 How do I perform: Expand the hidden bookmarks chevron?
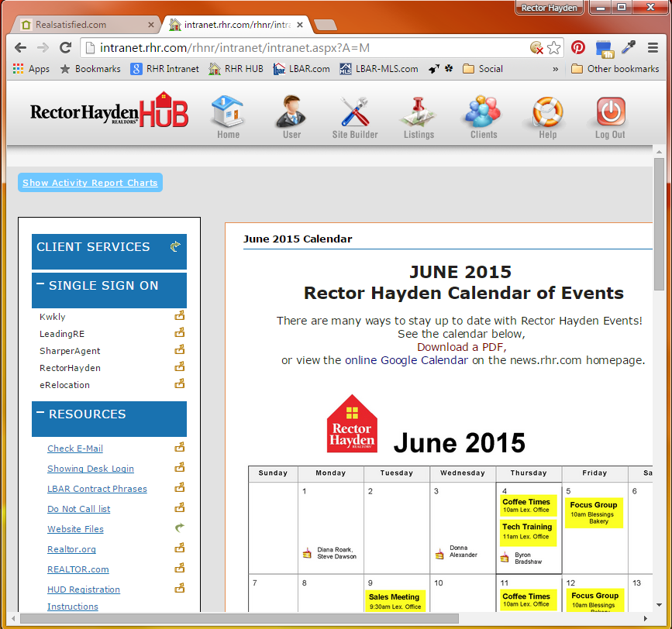click(556, 69)
